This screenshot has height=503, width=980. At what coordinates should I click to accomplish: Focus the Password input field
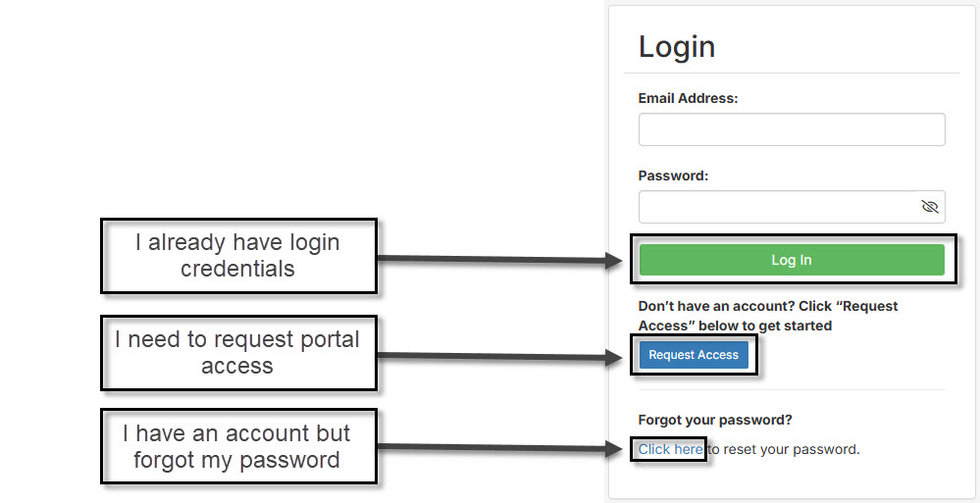click(x=777, y=207)
